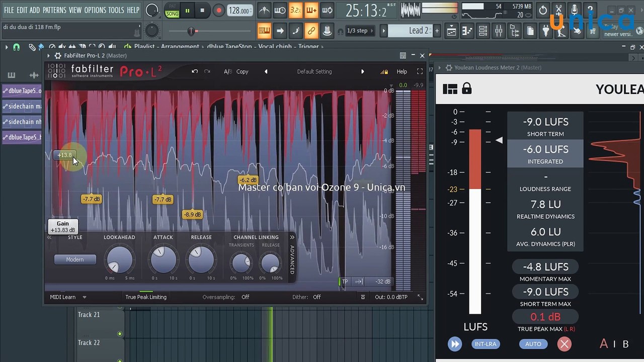
Task: Click the Pro-L 2 redo arrow
Action: pos(207,71)
